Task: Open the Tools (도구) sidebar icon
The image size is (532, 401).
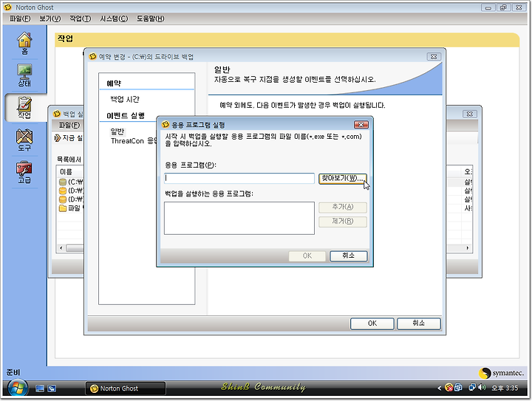Action: point(24,140)
